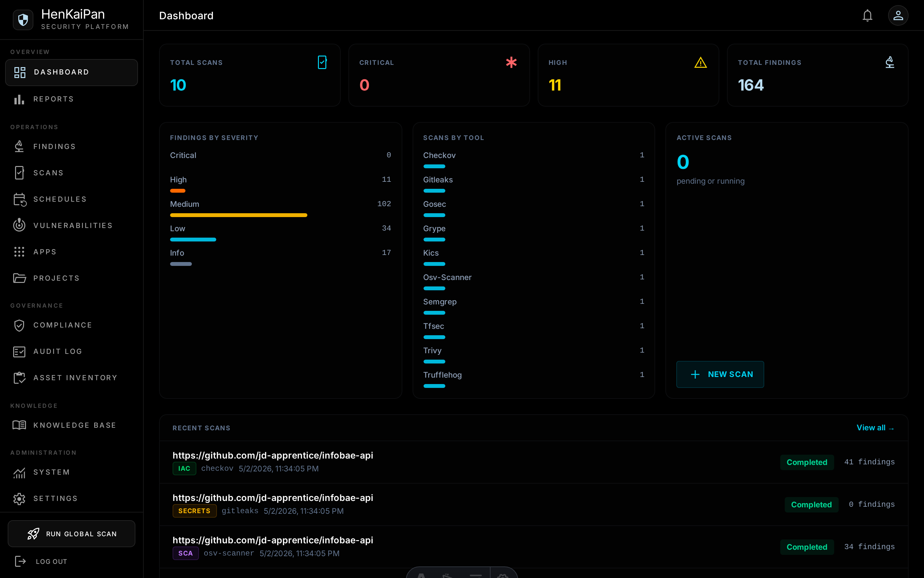Click the Trufflehog row in Scans by Tool

534,379
